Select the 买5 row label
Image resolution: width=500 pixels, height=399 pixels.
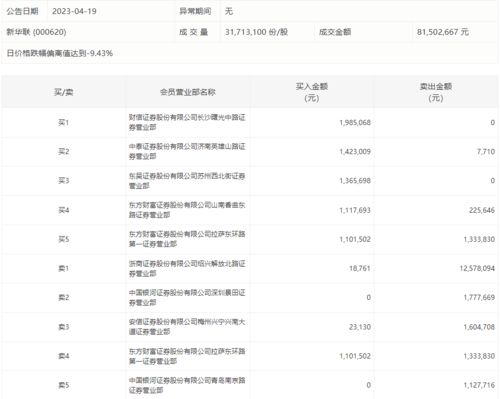click(x=63, y=239)
